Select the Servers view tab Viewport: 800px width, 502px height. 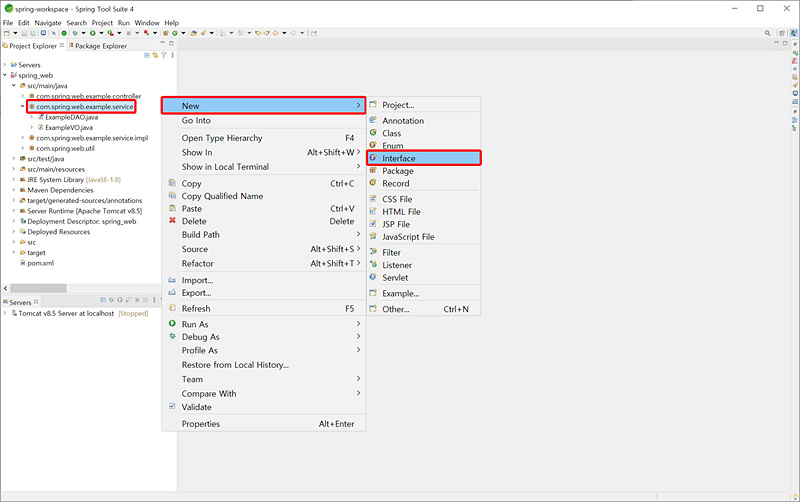(x=20, y=302)
